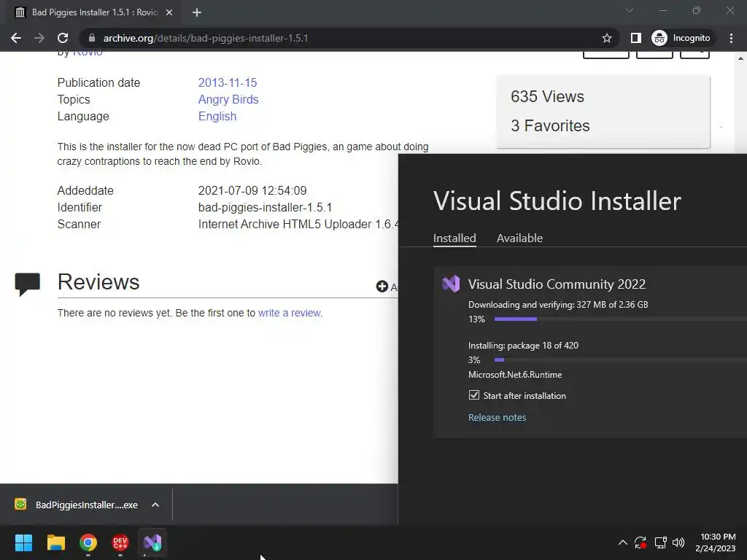The image size is (747, 560).
Task: Click the lock icon in address bar
Action: point(91,38)
